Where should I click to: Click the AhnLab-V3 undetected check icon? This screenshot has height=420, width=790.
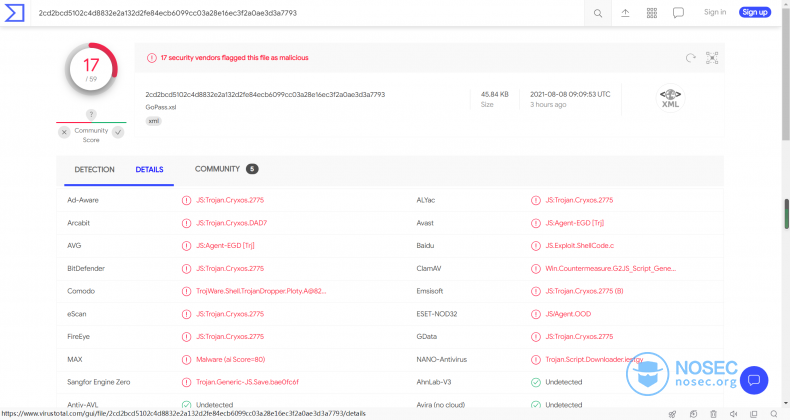point(536,382)
